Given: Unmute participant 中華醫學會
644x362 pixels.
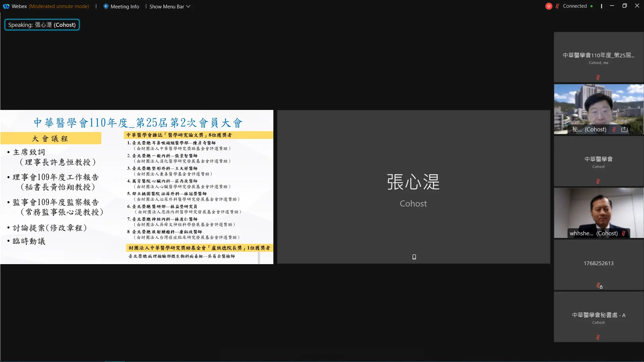Looking at the screenshot, I should coord(598,181).
